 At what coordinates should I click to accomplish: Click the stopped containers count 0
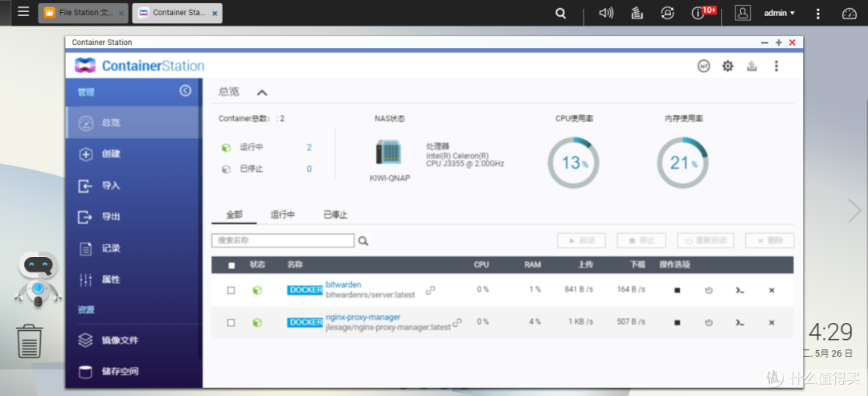coord(309,169)
